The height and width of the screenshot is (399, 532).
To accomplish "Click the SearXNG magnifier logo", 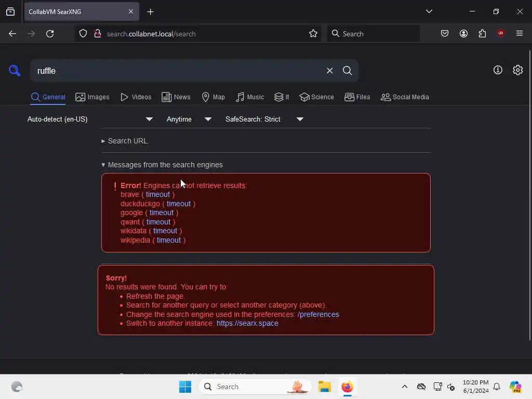I will click(14, 71).
